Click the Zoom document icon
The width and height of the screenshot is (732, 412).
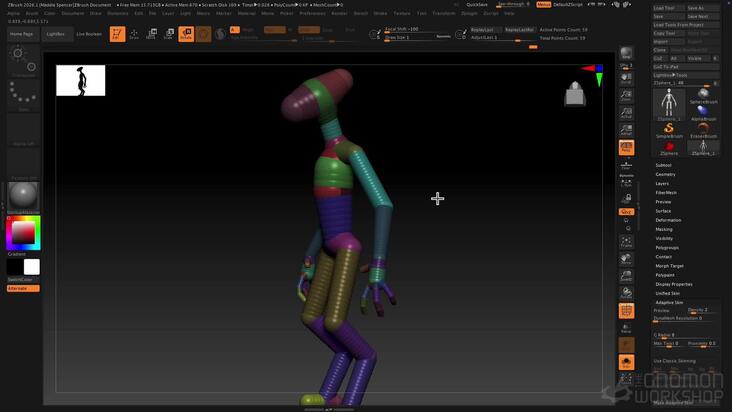[x=626, y=96]
